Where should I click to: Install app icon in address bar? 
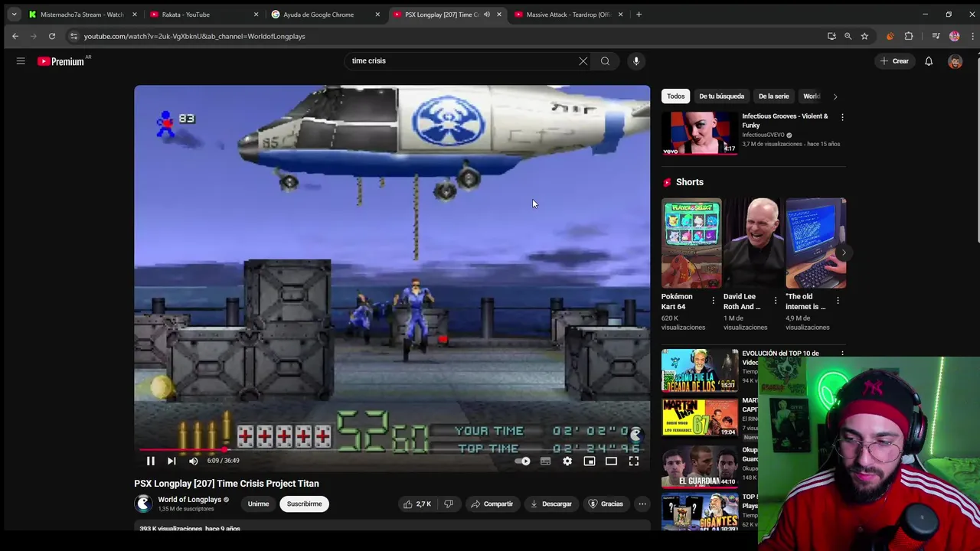[831, 36]
